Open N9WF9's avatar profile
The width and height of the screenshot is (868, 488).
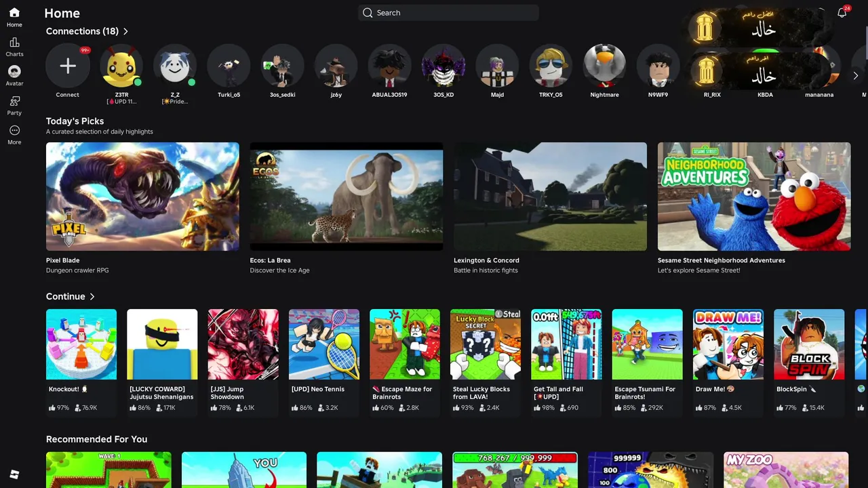click(658, 66)
